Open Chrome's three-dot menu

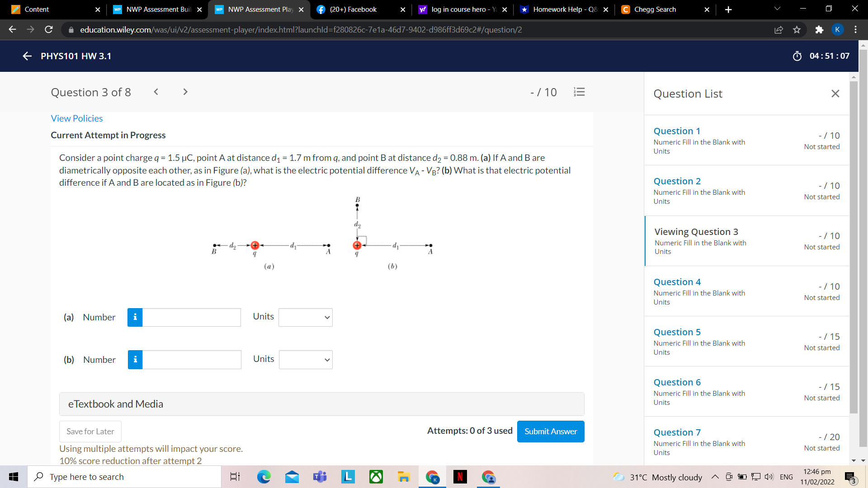tap(855, 29)
